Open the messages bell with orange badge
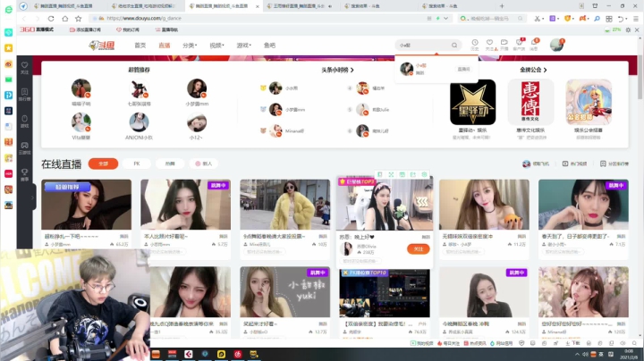This screenshot has height=361, width=644. click(x=534, y=45)
